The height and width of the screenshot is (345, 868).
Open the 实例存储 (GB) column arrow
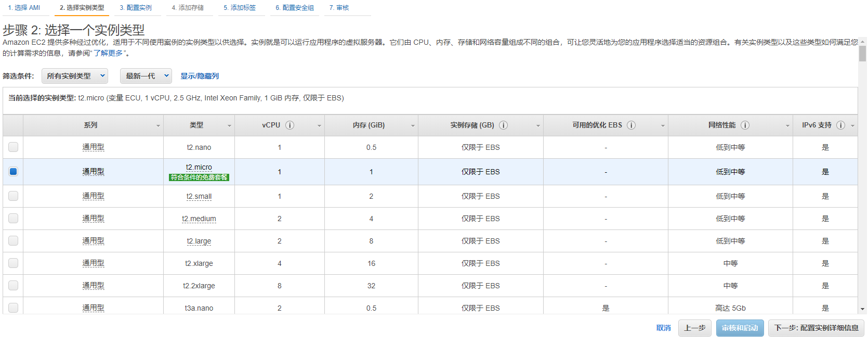coord(538,126)
